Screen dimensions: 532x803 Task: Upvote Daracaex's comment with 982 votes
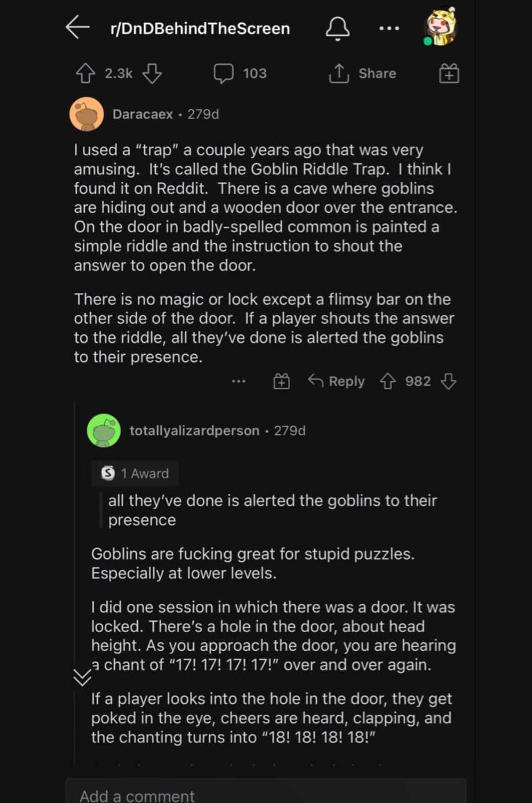tap(388, 381)
